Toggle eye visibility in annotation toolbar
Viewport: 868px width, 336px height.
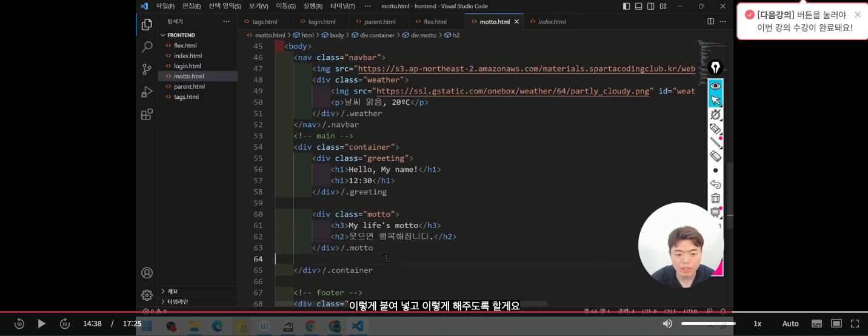click(x=715, y=86)
